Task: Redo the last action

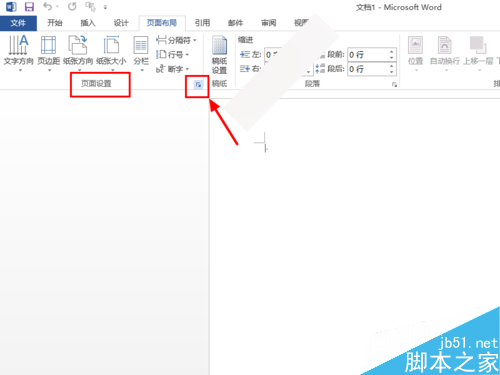Action: point(72,6)
